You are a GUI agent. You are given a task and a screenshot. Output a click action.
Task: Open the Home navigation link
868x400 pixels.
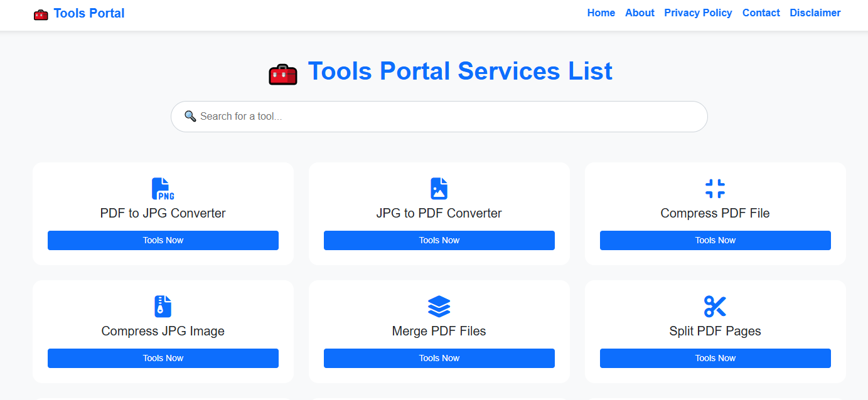[x=601, y=13]
